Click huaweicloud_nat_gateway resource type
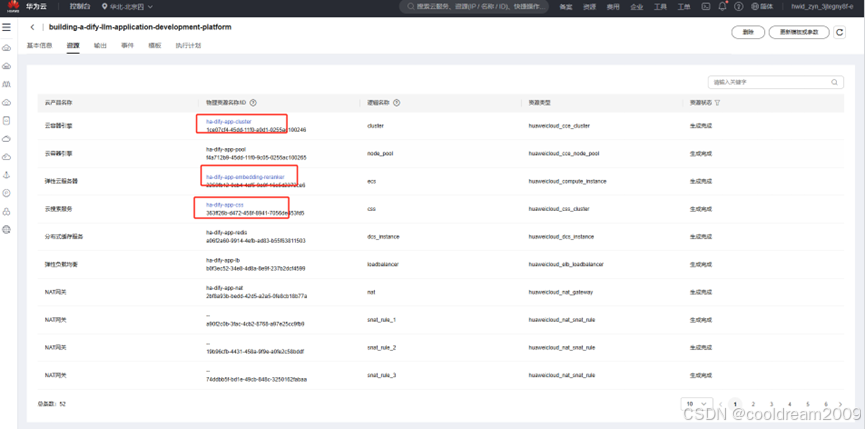This screenshot has height=429, width=865. pyautogui.click(x=560, y=292)
